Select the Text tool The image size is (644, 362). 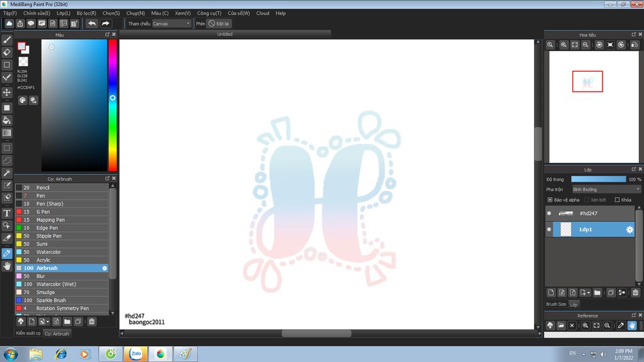(x=7, y=213)
